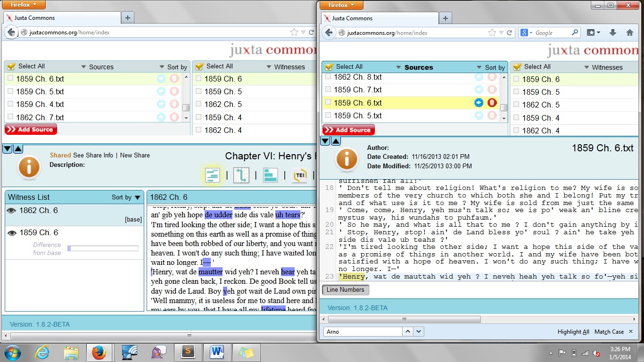This screenshot has width=644, height=362.
Task: Toggle eye icon for 1862 Ch. 6 witness
Action: pyautogui.click(x=11, y=211)
